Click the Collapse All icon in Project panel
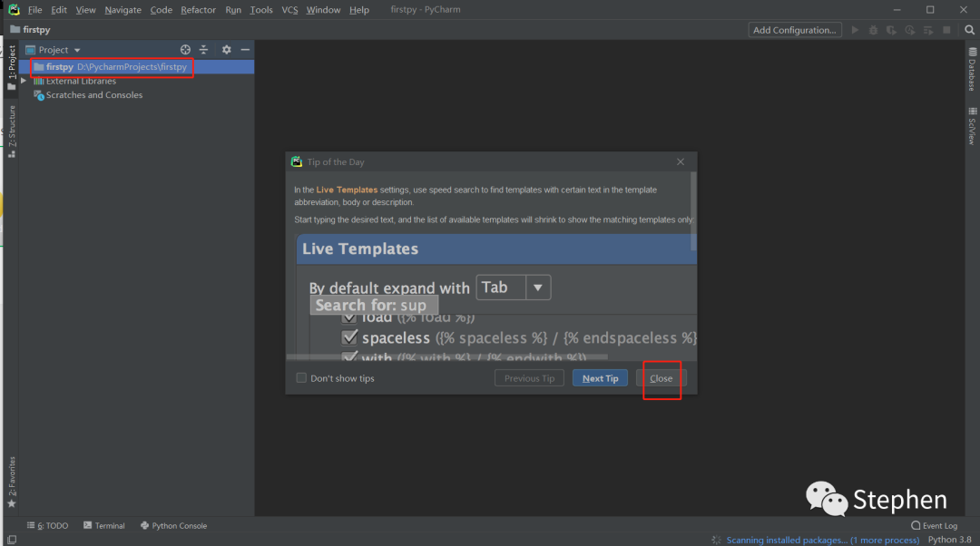 point(204,49)
